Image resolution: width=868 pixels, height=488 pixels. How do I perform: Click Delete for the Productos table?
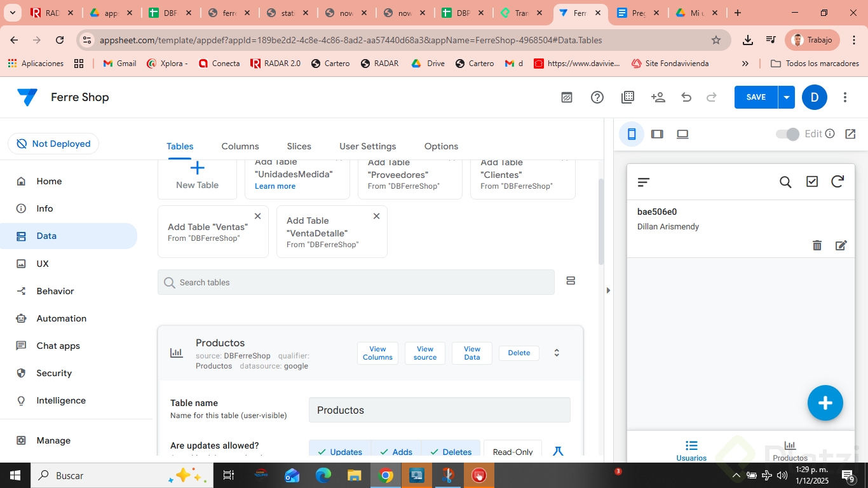519,353
